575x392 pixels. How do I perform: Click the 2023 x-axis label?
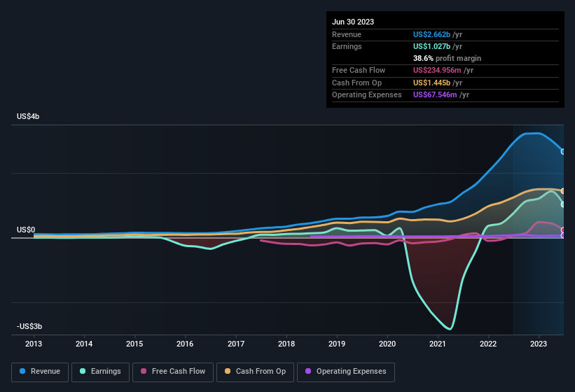pos(539,344)
